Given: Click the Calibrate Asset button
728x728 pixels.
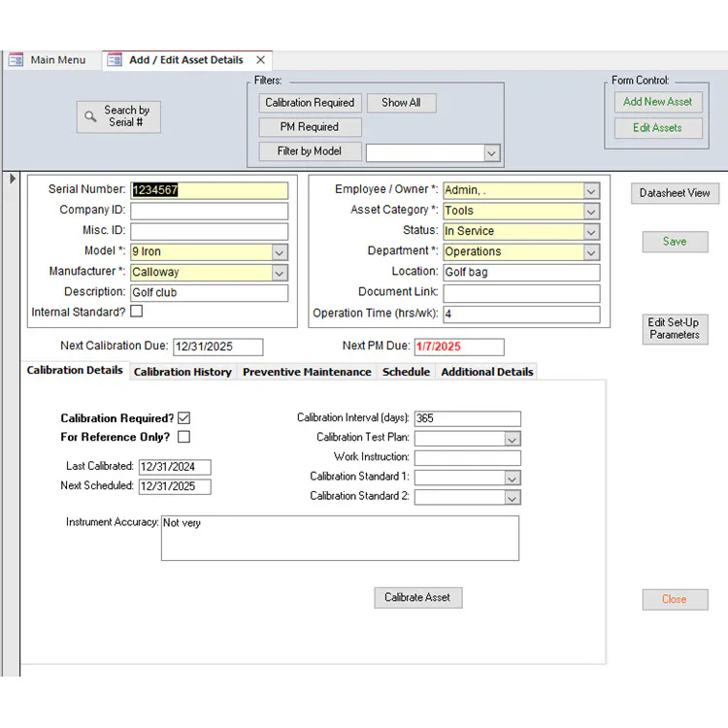Looking at the screenshot, I should coord(417,598).
